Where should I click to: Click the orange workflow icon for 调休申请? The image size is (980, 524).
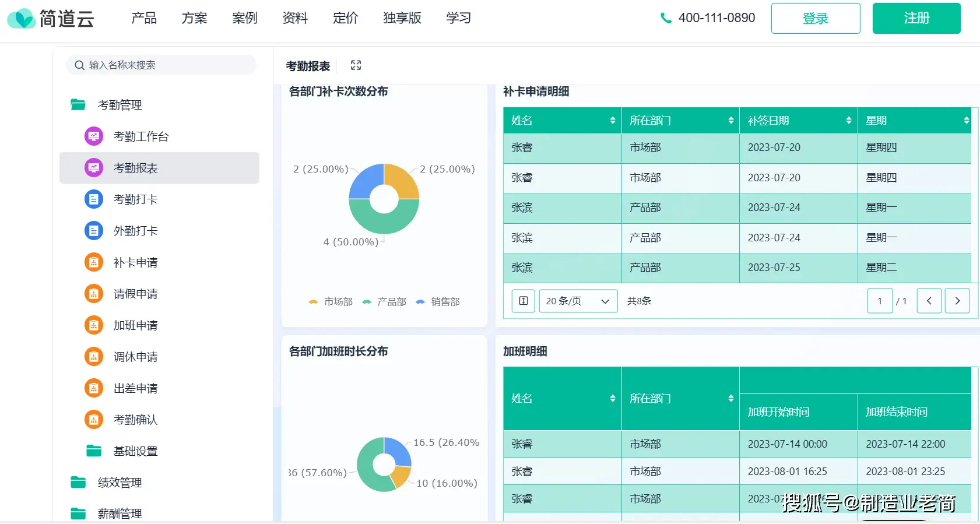pyautogui.click(x=94, y=357)
